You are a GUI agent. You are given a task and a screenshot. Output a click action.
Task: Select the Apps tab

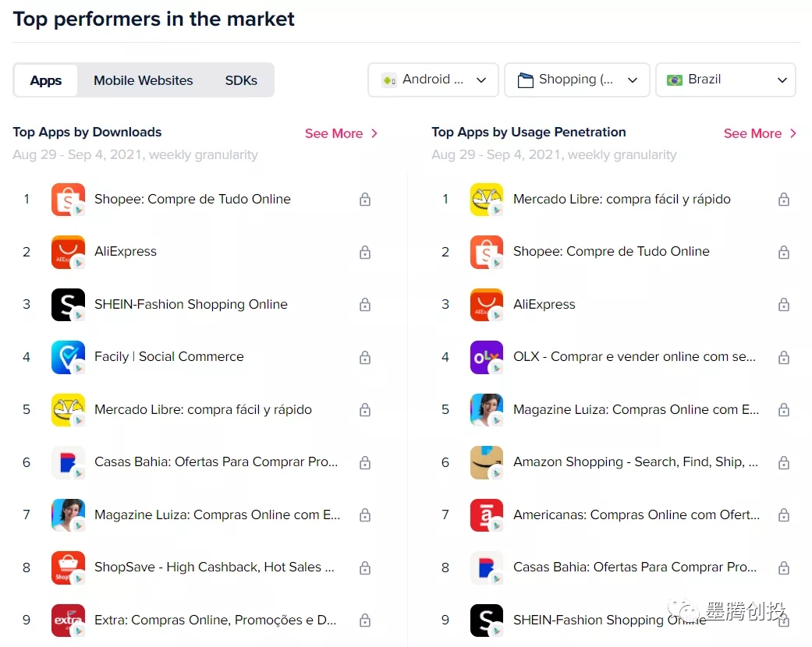46,80
